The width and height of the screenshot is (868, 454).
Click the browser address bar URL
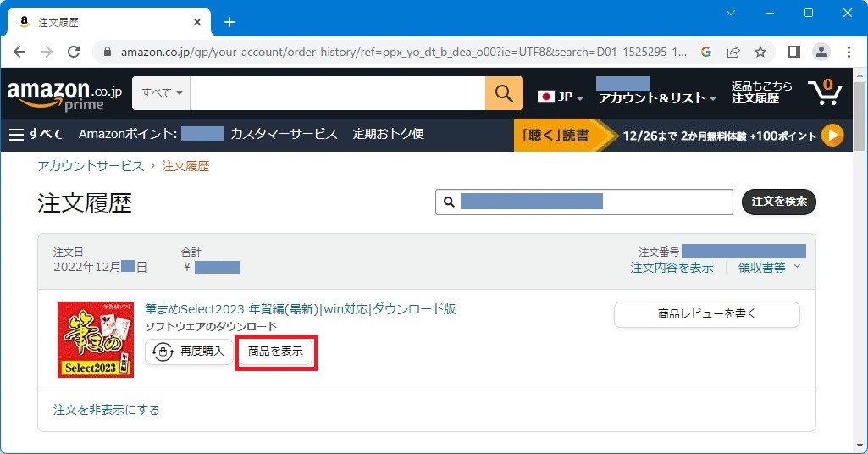404,52
